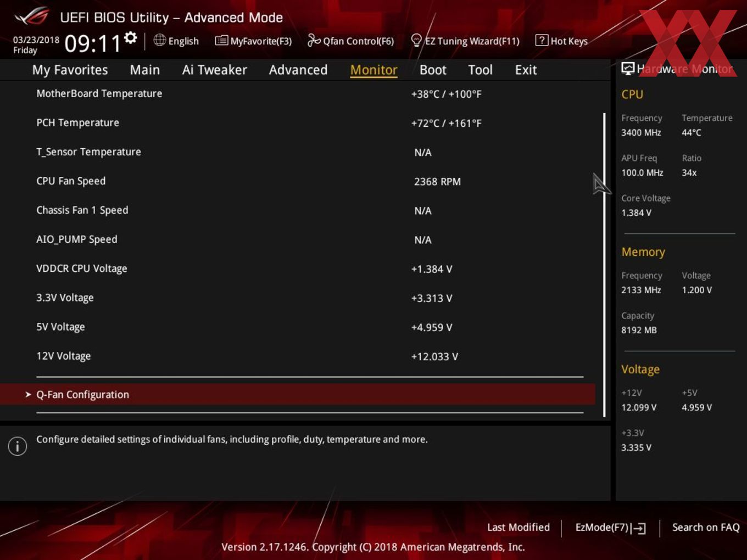Start EZ Tuning Wizard(F11) label
This screenshot has width=747, height=560.
click(472, 41)
